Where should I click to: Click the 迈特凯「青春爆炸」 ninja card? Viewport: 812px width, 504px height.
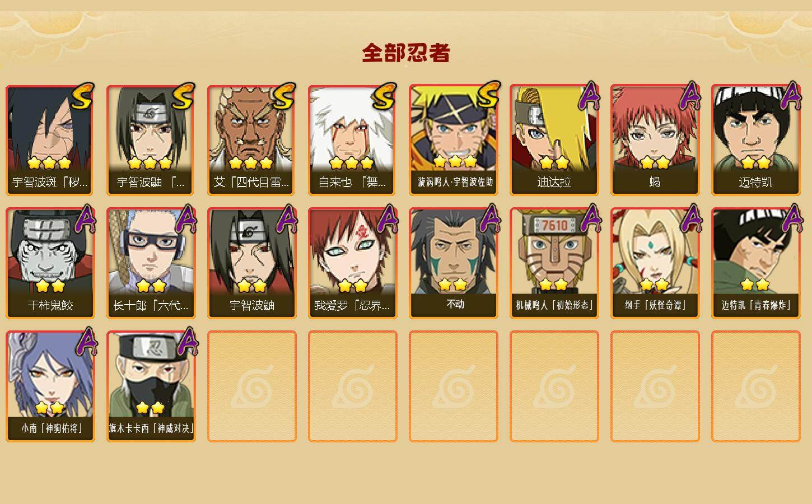click(756, 263)
